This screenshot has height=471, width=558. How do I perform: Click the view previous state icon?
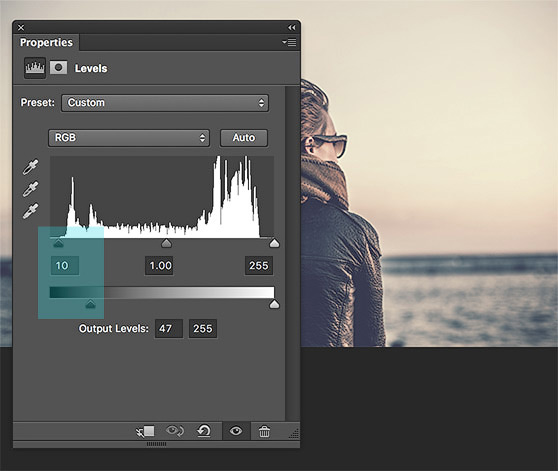click(x=175, y=431)
